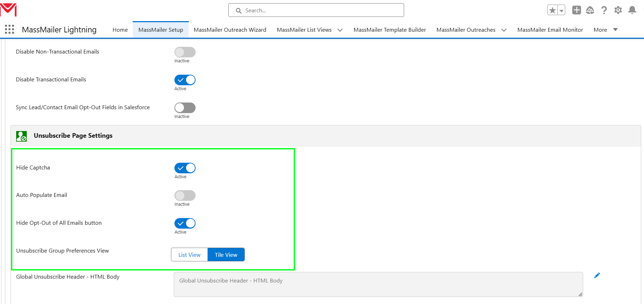Click the MassMailer Lightning app name
This screenshot has width=644, height=304.
pyautogui.click(x=59, y=30)
